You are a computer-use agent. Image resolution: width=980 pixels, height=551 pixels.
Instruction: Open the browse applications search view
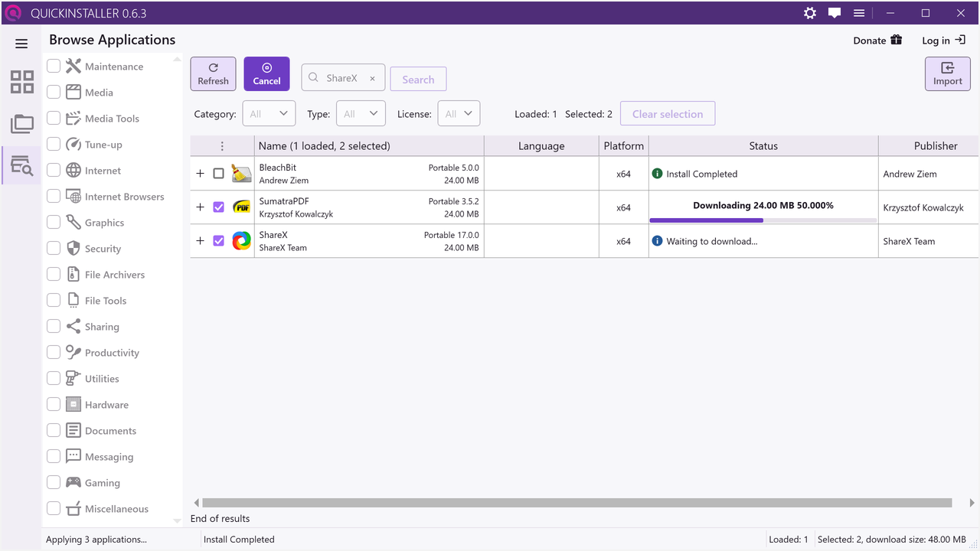click(21, 165)
